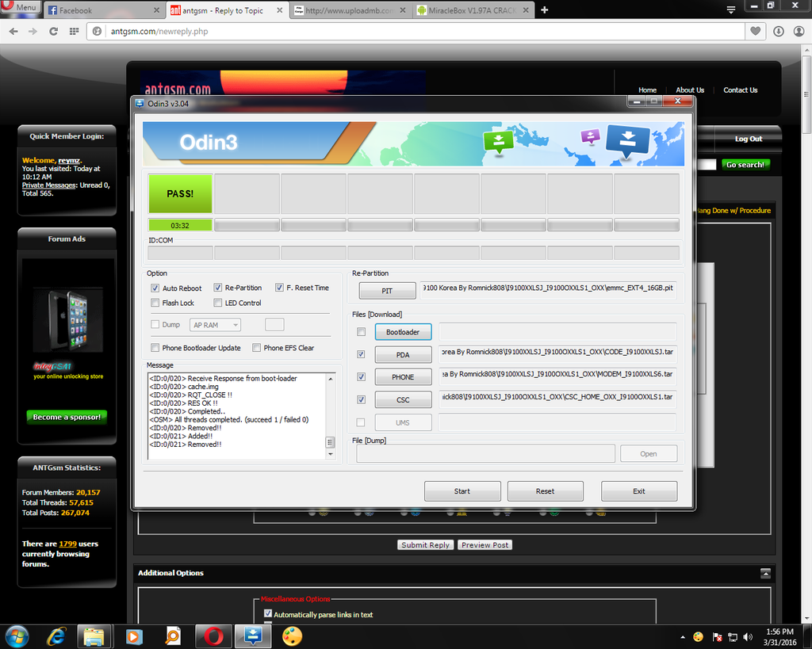The width and height of the screenshot is (812, 649).
Task: Click the Opera icon in the taskbar
Action: coord(213,636)
